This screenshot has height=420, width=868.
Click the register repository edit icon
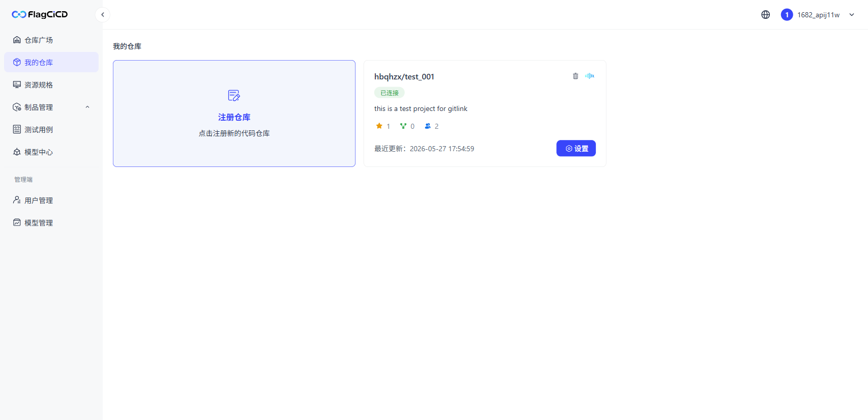point(234,95)
